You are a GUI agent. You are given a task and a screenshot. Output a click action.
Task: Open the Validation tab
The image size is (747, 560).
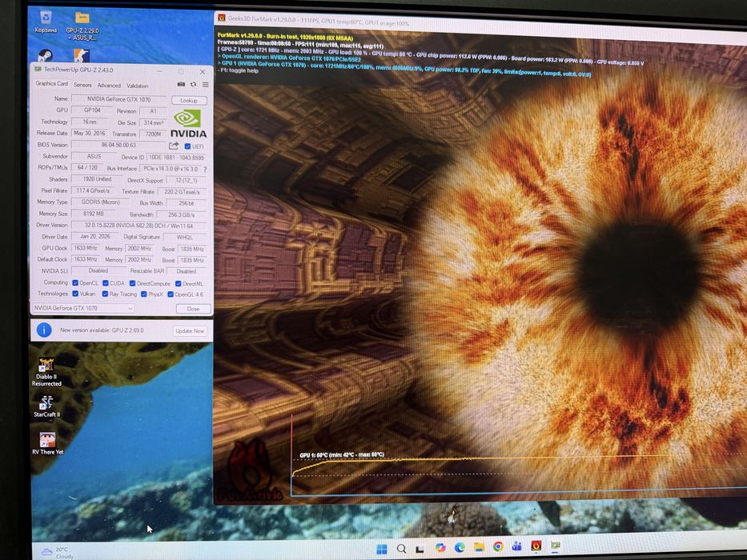(x=137, y=86)
